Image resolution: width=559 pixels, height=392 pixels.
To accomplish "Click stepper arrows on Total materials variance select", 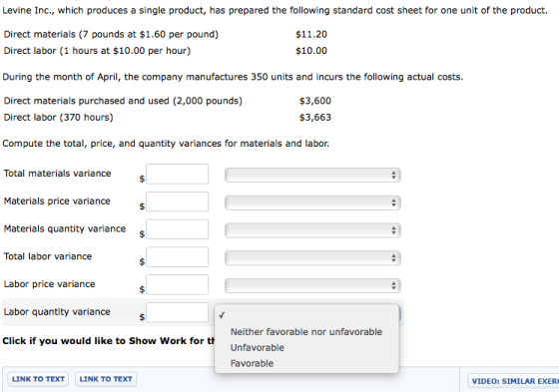I will pyautogui.click(x=393, y=175).
